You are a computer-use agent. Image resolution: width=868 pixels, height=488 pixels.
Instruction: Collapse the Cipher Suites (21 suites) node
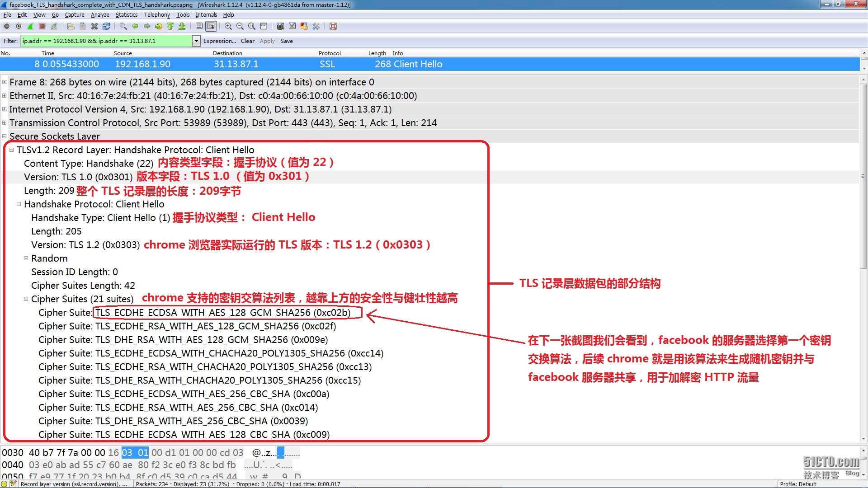click(26, 299)
